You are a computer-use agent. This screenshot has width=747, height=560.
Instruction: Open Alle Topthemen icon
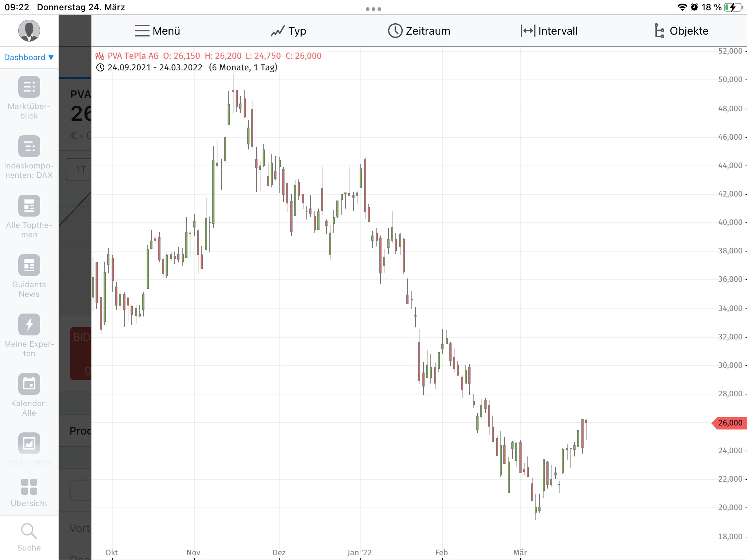coord(29,206)
